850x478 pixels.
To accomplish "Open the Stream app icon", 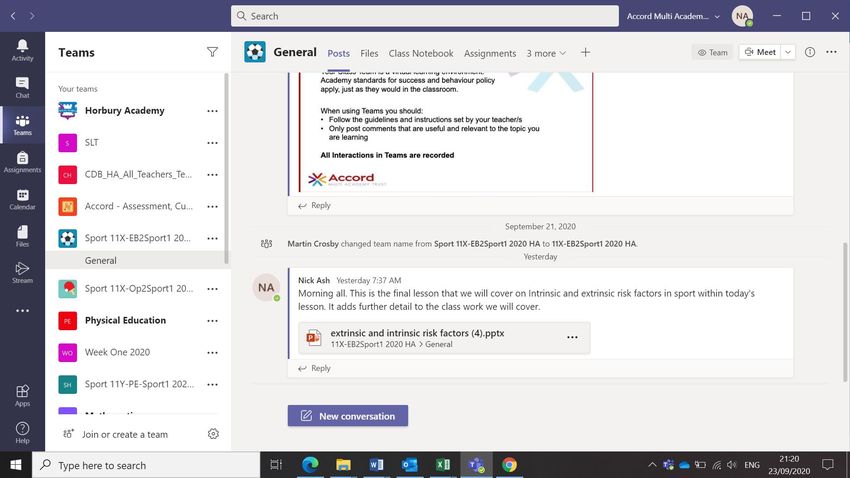I will tap(22, 273).
